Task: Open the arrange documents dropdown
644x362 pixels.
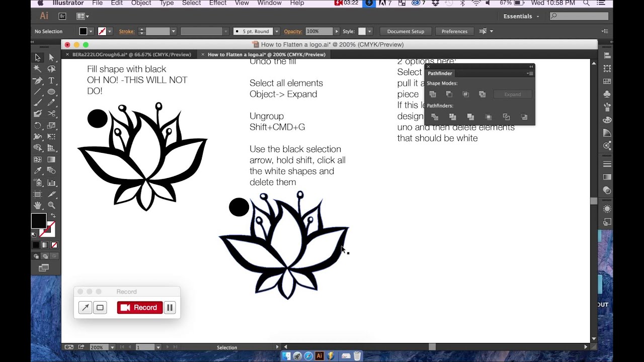Action: click(x=83, y=16)
